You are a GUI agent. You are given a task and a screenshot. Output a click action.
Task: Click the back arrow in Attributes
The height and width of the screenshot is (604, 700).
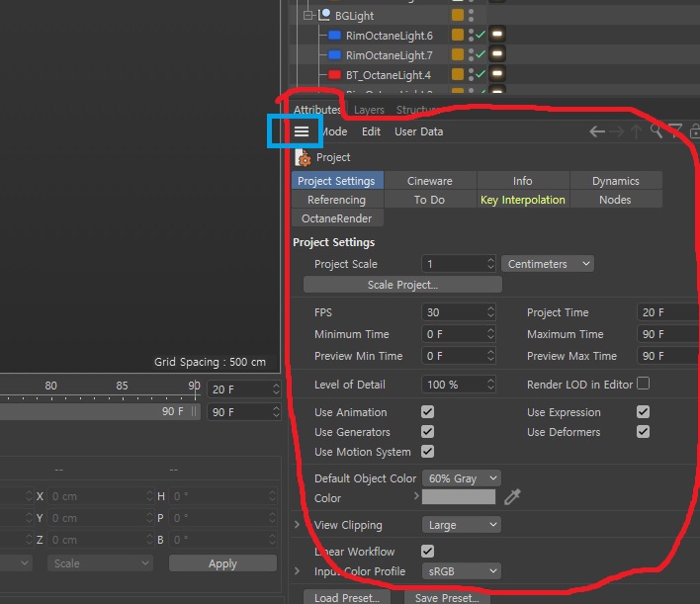click(597, 131)
